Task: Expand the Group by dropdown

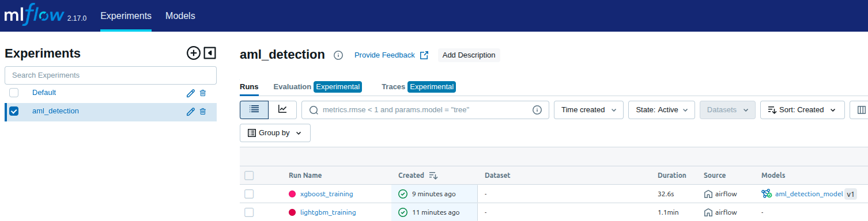Action: pyautogui.click(x=275, y=133)
